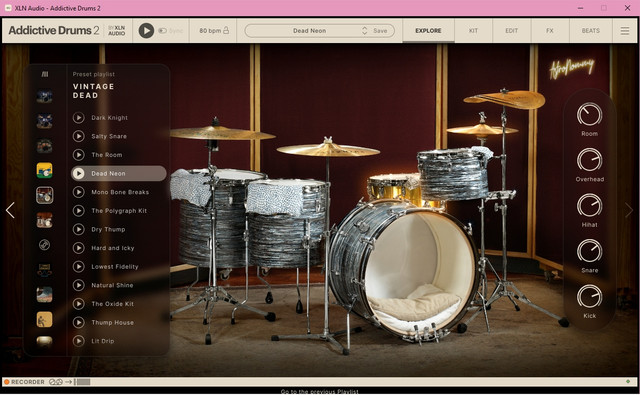Image resolution: width=640 pixels, height=395 pixels.
Task: Toggle the Sync switch
Action: [162, 31]
